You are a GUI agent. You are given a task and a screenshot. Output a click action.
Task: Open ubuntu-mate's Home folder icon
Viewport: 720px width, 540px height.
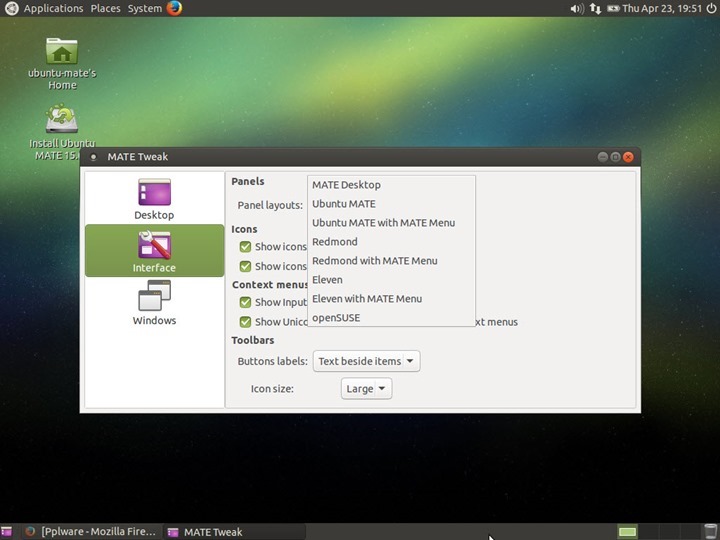tap(62, 63)
